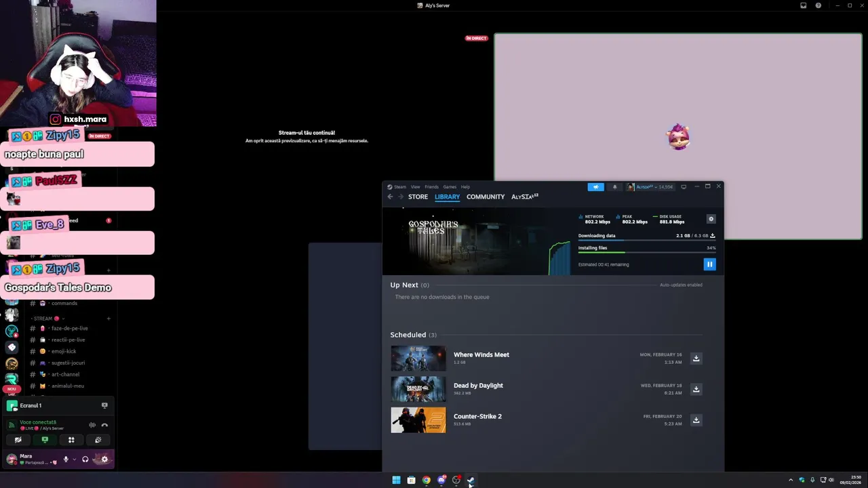Viewport: 868px width, 488px height.
Task: Toggle Discord noise suppression waveform icon
Action: pyautogui.click(x=92, y=425)
